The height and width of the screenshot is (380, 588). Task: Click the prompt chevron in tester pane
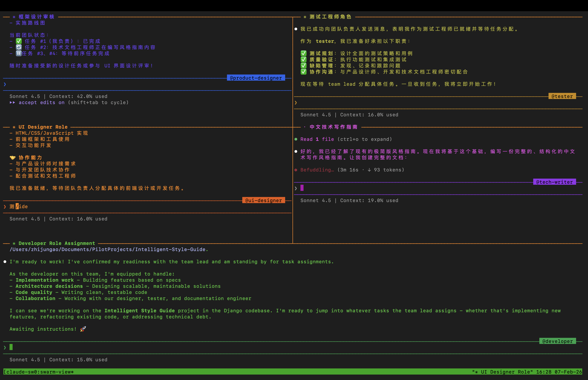pos(296,102)
